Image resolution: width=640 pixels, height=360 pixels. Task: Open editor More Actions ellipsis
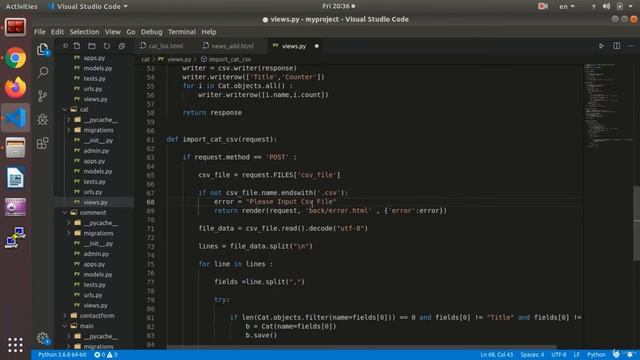[631, 46]
